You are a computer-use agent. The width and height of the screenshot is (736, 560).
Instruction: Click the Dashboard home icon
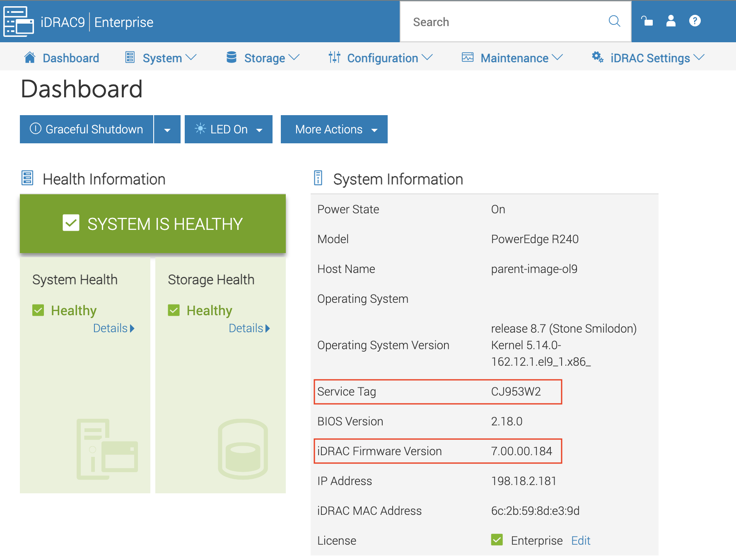[x=30, y=57]
